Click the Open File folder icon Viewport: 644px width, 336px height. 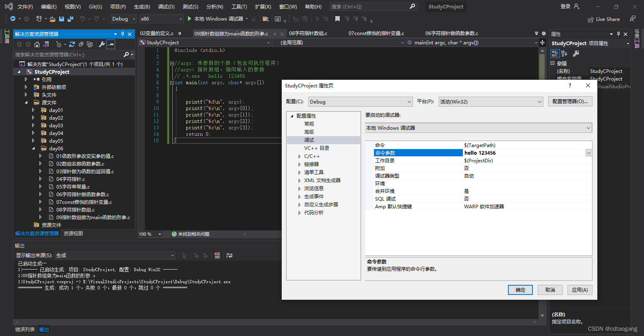pyautogui.click(x=52, y=19)
